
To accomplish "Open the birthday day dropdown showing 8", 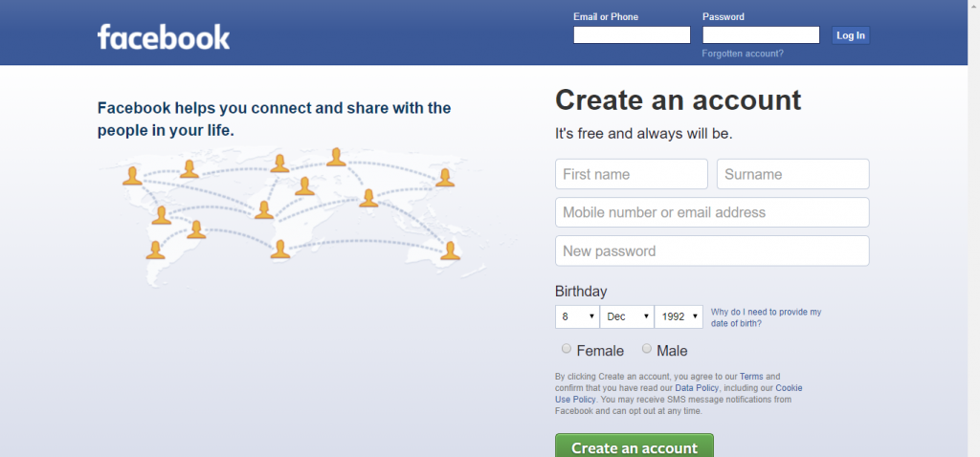I will point(577,316).
